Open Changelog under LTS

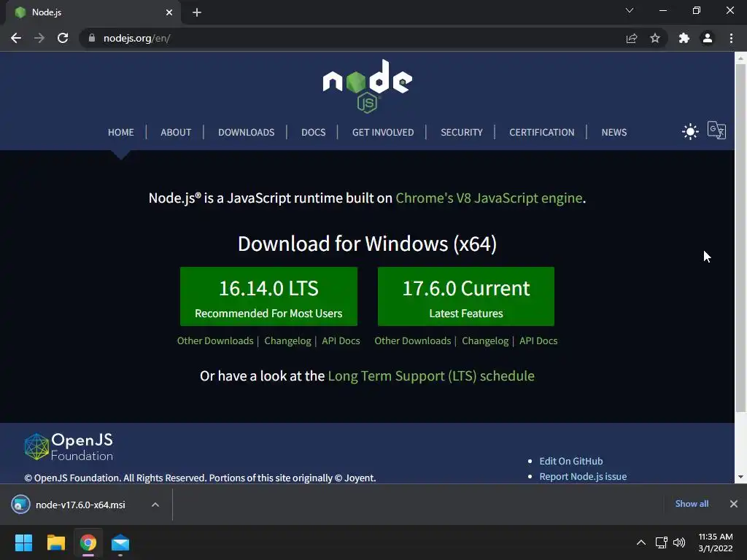pyautogui.click(x=287, y=341)
